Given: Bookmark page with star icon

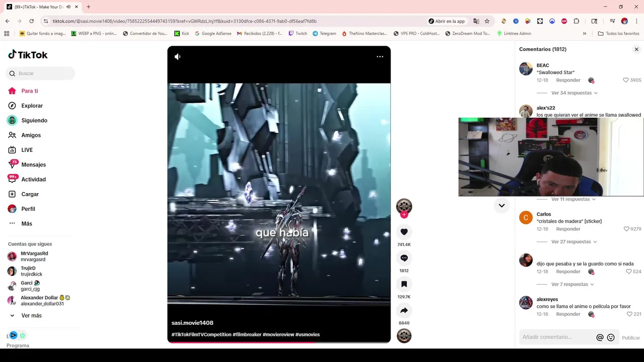Looking at the screenshot, I should [x=487, y=21].
